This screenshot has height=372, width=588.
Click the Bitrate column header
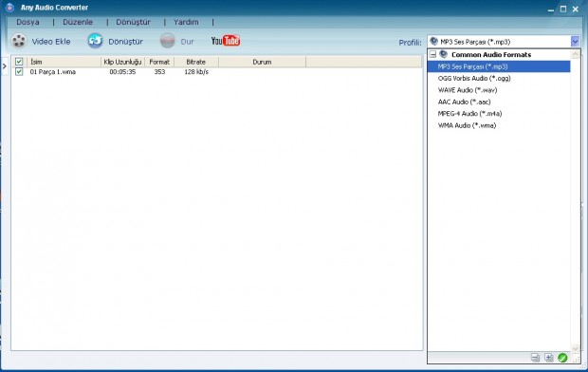click(x=196, y=62)
